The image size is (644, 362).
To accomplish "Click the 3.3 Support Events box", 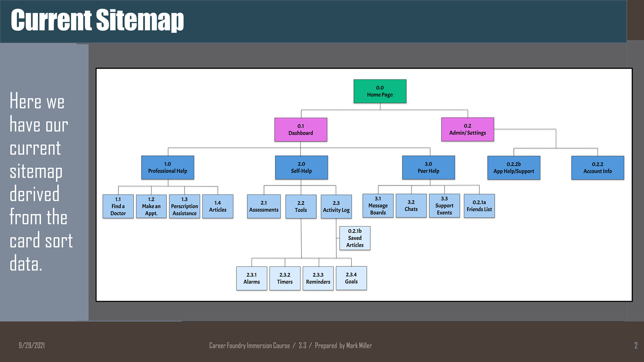I will click(444, 206).
